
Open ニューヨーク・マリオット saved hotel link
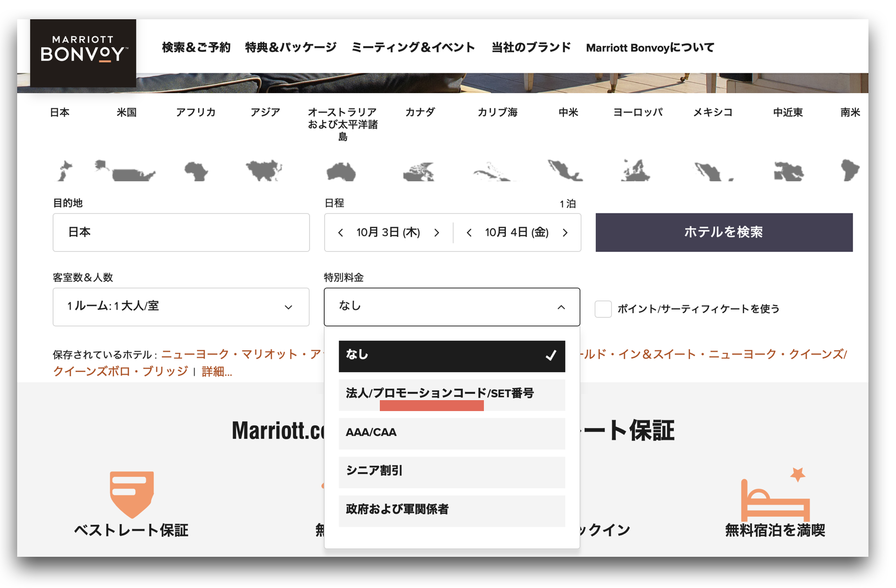coord(242,354)
